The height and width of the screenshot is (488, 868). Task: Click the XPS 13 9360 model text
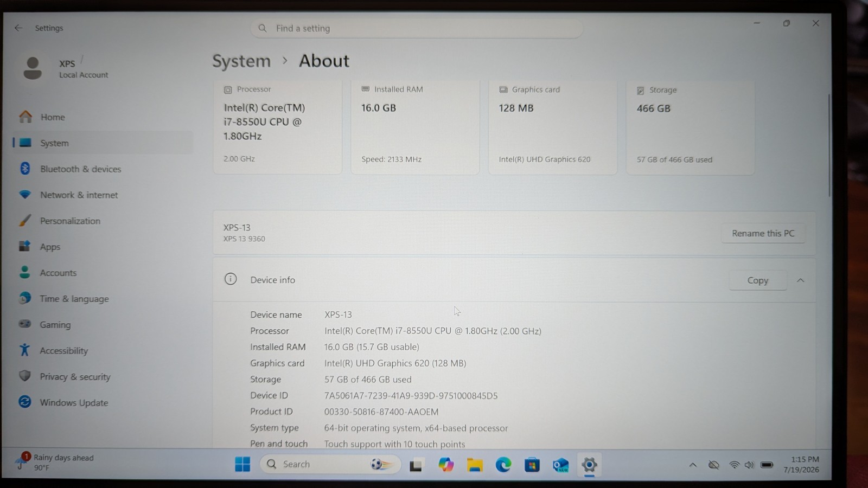[244, 239]
